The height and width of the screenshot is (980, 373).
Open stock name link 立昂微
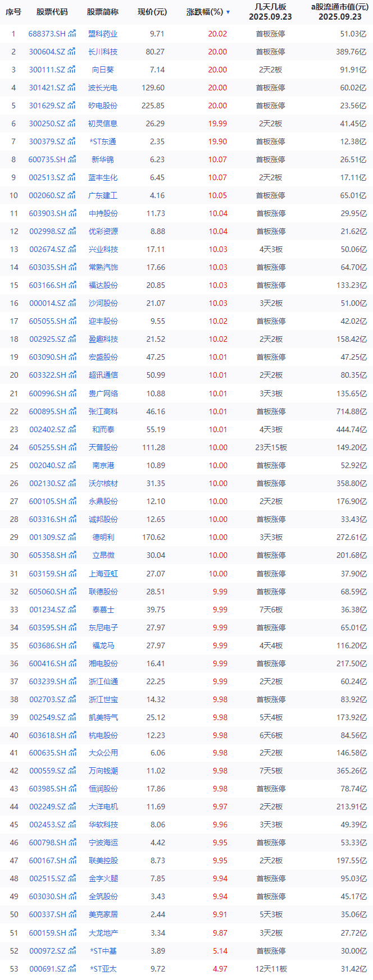pos(103,555)
